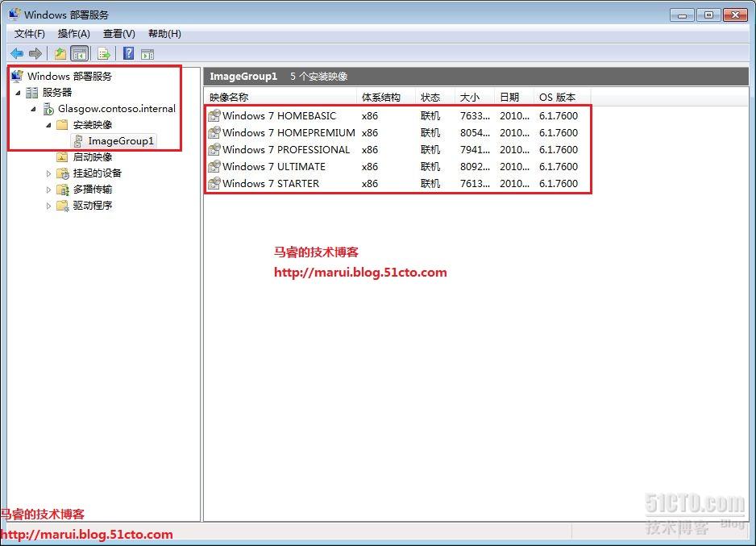756x546 pixels.
Task: Click the 安装映像 folder icon
Action: [62, 125]
